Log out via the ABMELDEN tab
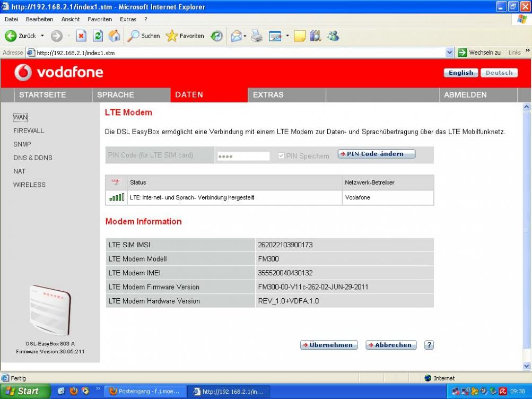Screen dimensions: 532x399 (478, 95)
